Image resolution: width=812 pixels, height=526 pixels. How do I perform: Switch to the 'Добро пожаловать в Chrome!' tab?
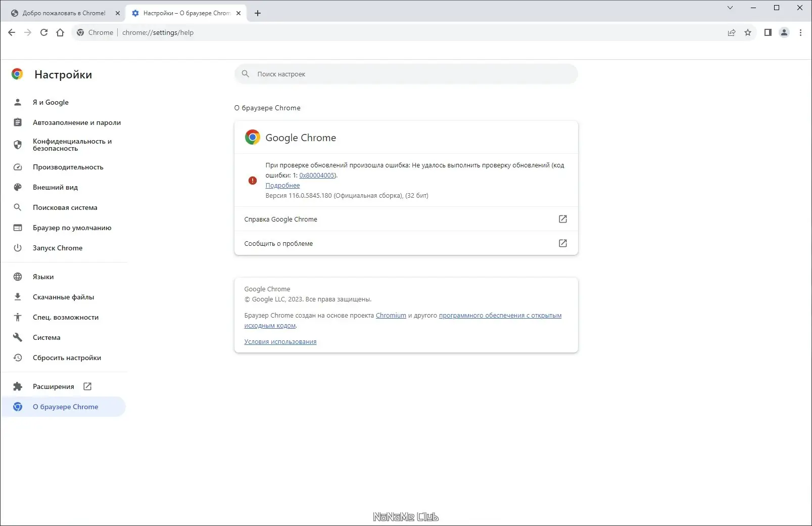(x=64, y=13)
